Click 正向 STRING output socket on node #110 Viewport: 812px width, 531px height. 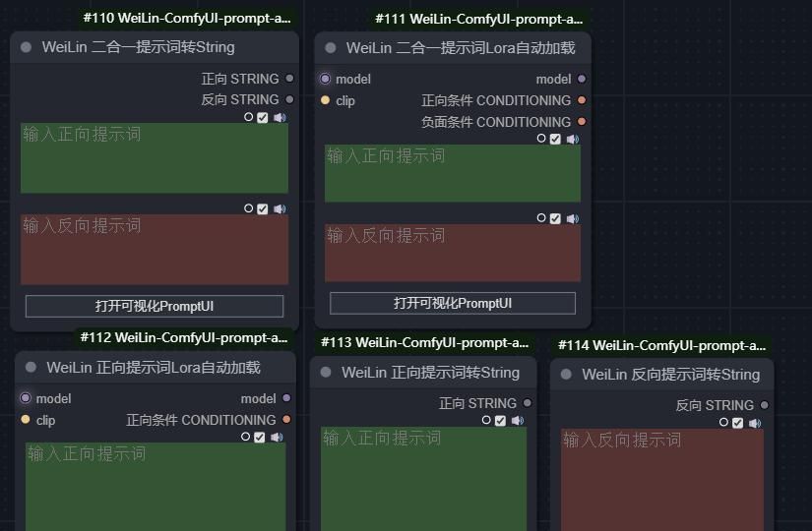click(290, 78)
